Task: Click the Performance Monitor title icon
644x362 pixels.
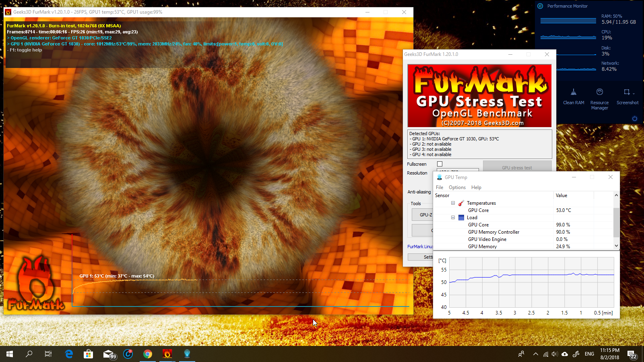Action: click(x=540, y=6)
